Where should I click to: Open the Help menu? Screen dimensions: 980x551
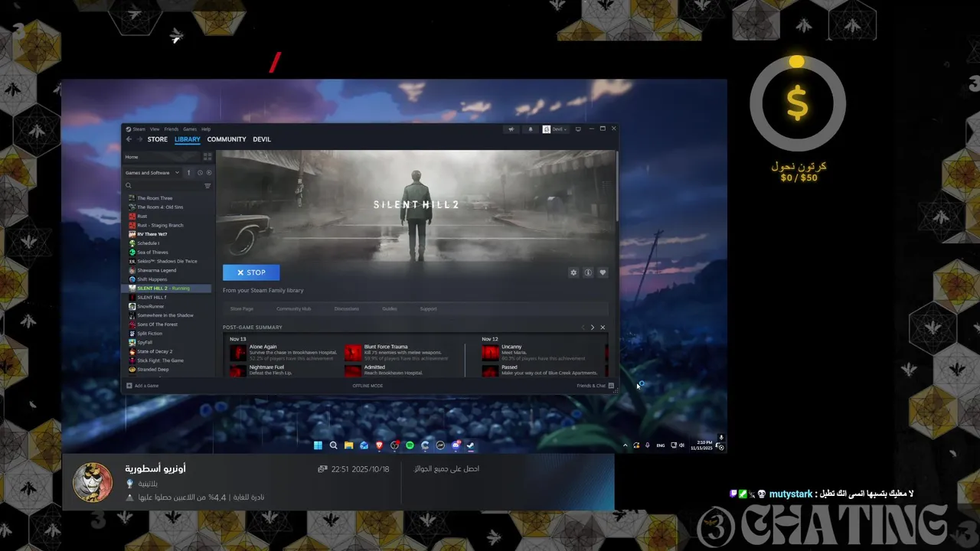(x=206, y=129)
